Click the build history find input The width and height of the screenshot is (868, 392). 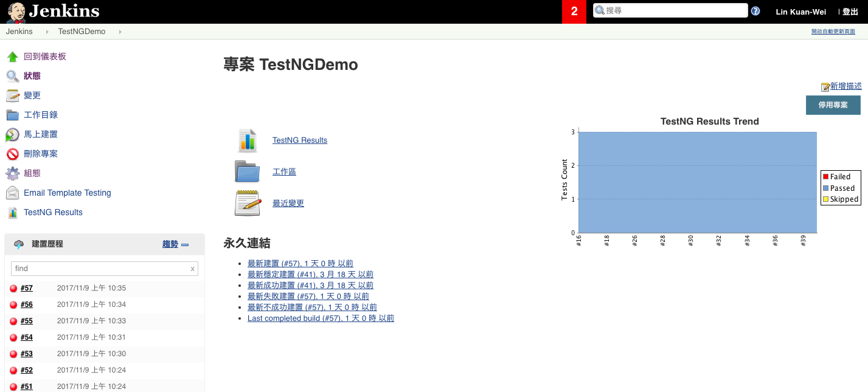(105, 269)
